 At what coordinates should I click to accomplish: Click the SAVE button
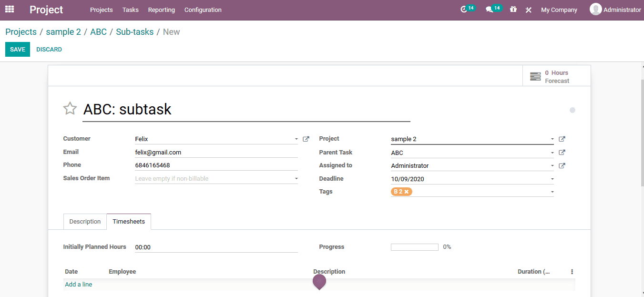click(17, 49)
